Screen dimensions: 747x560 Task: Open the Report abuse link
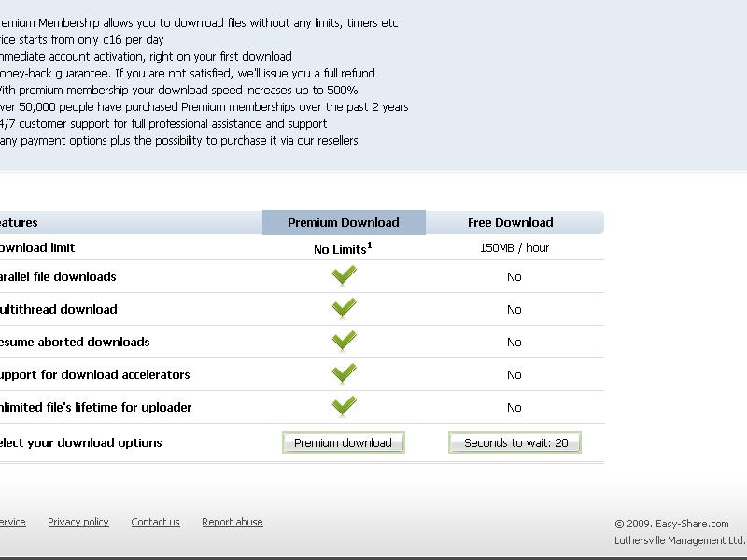(233, 522)
